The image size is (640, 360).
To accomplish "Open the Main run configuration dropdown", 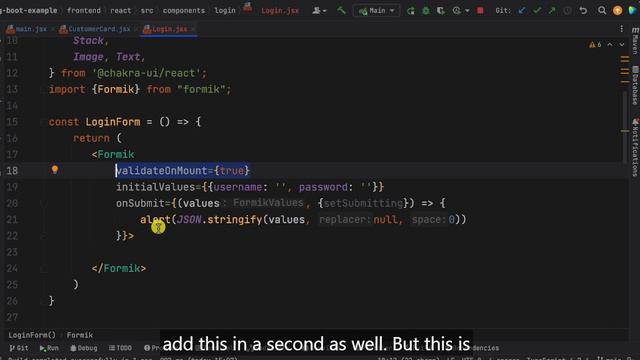I will (376, 11).
